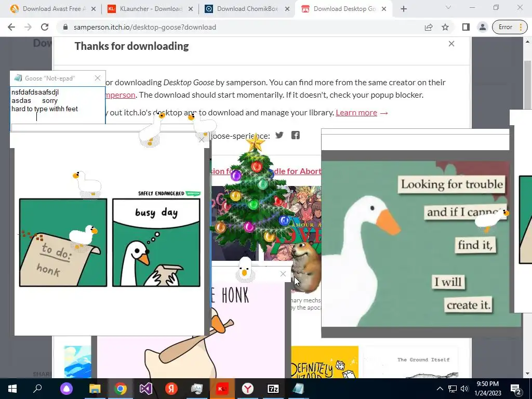Viewport: 532px width, 399px height.
Task: Switch to KLauncher Download tab
Action: 151,9
